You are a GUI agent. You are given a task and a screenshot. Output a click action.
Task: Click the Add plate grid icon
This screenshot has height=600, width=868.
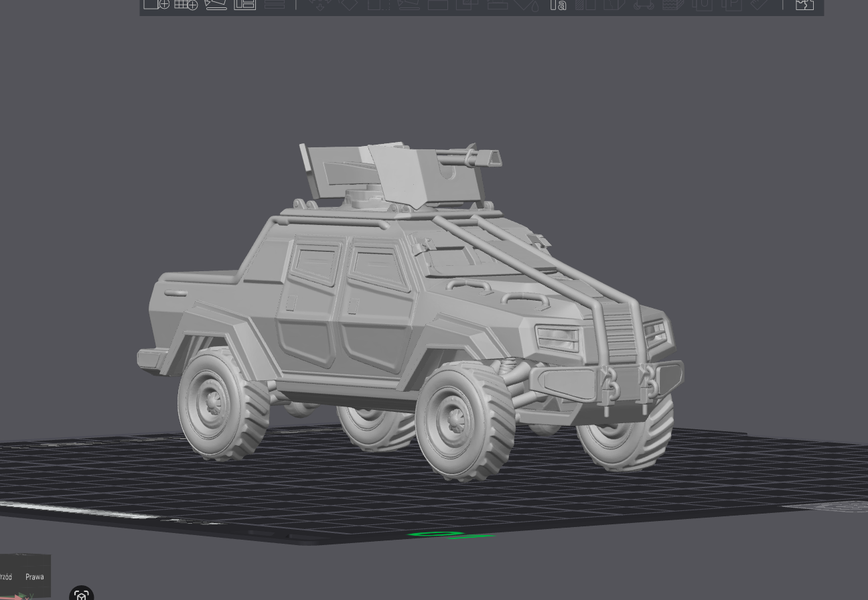(x=186, y=4)
